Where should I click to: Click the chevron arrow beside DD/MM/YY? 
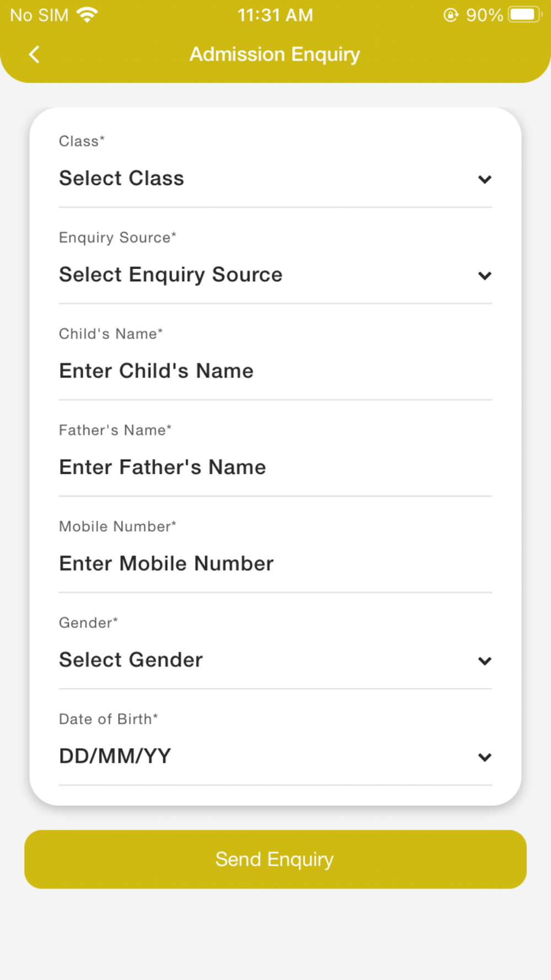(484, 757)
